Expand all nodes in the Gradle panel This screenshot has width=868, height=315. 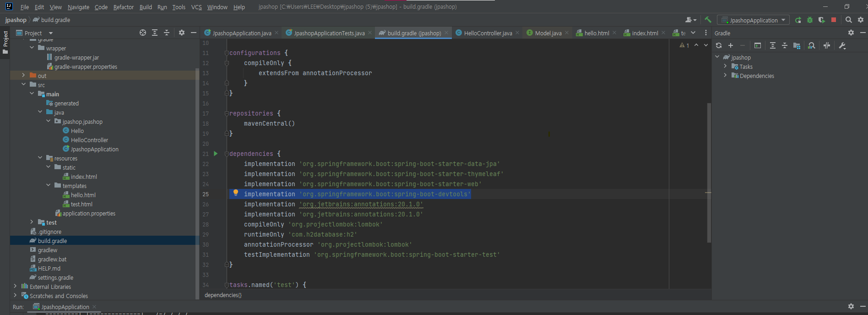pyautogui.click(x=773, y=45)
